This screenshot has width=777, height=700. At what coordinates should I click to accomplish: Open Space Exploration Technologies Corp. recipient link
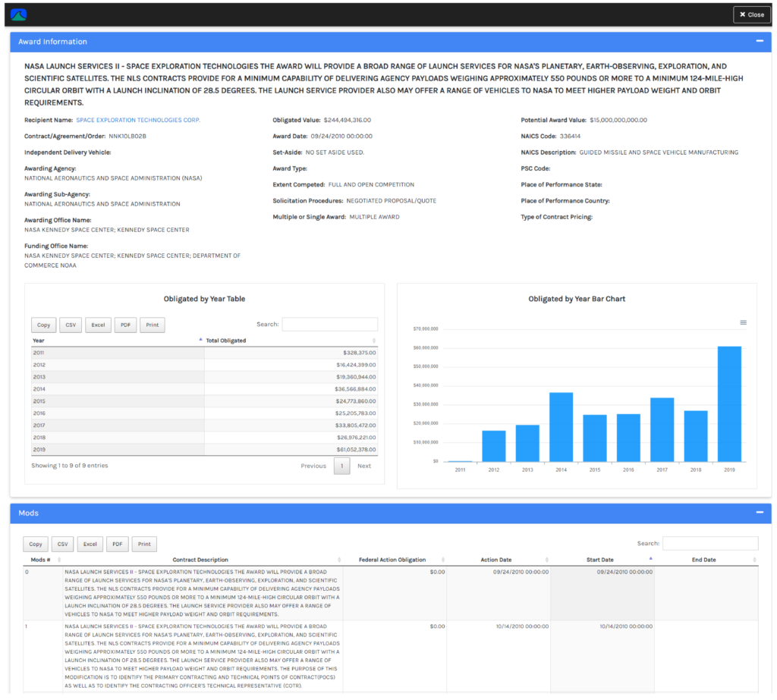click(138, 120)
